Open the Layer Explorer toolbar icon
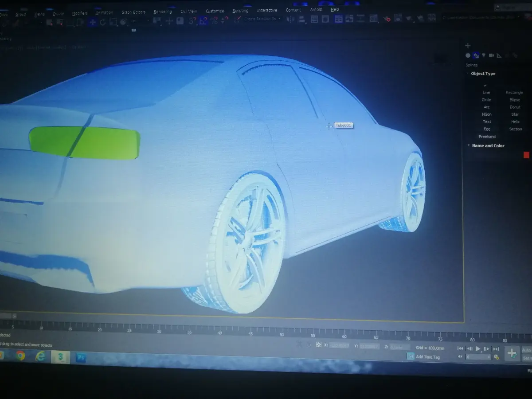The width and height of the screenshot is (532, 399). point(325,19)
